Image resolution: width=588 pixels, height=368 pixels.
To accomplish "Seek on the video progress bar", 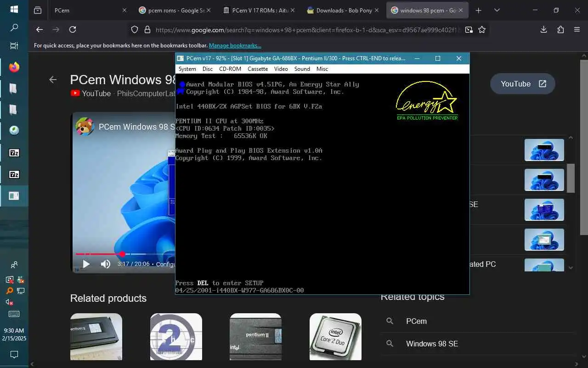I will (125, 254).
